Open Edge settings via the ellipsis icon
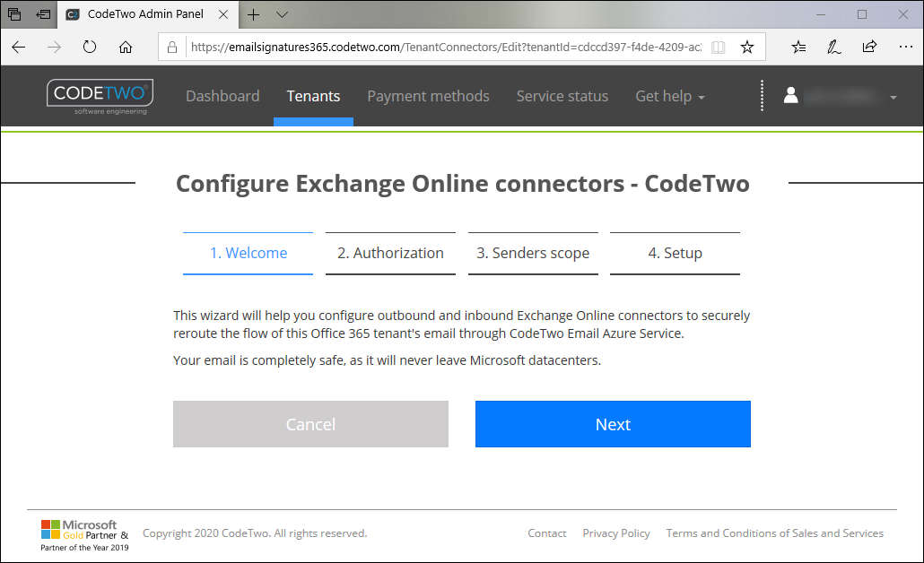Viewport: 924px width, 563px height. point(906,47)
